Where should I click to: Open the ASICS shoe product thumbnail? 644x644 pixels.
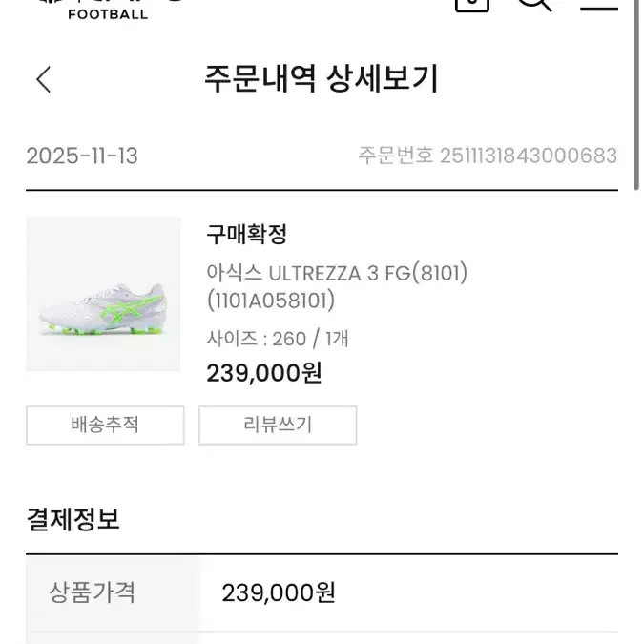(103, 294)
